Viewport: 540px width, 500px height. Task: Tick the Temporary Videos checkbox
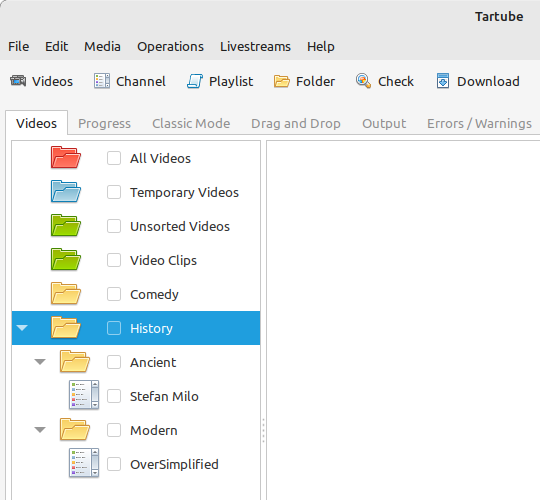tap(114, 192)
